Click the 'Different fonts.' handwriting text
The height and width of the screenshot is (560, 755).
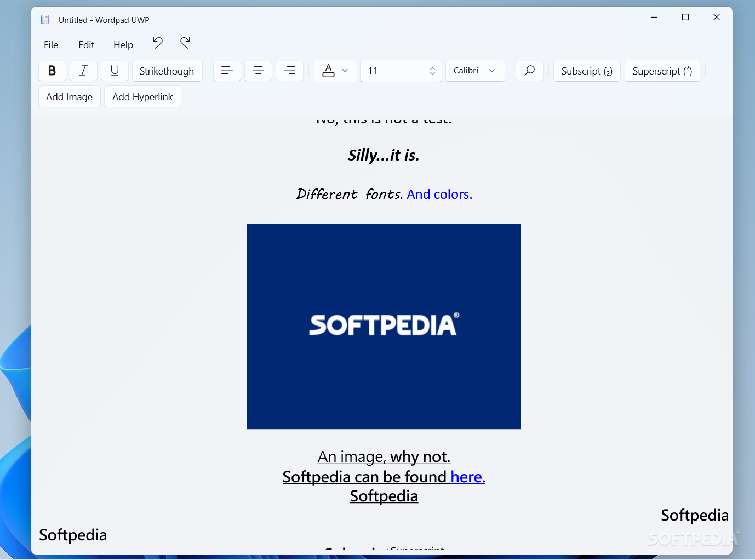coord(350,195)
